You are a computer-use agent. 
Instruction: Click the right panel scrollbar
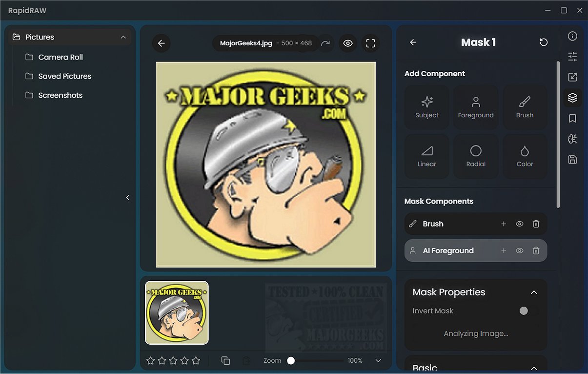tap(558, 134)
